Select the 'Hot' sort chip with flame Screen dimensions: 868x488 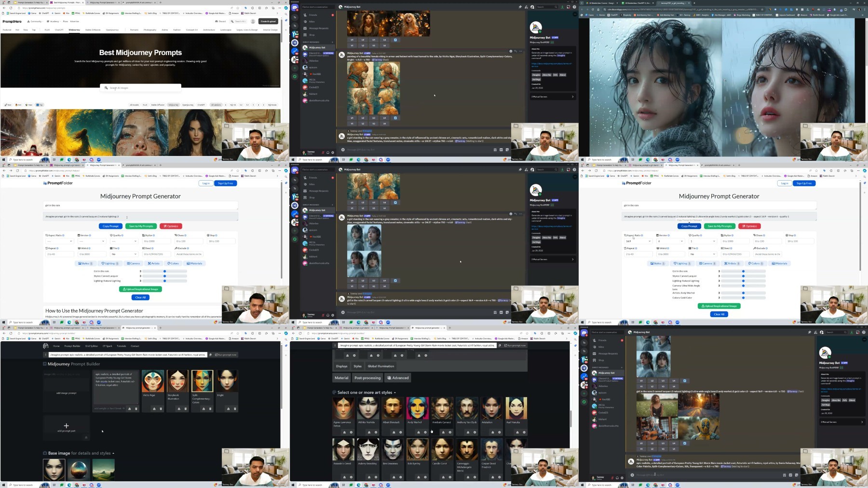pyautogui.click(x=19, y=105)
